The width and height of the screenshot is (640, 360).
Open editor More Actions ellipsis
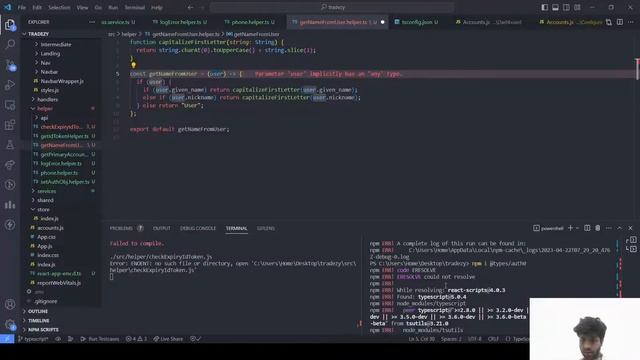pos(631,22)
